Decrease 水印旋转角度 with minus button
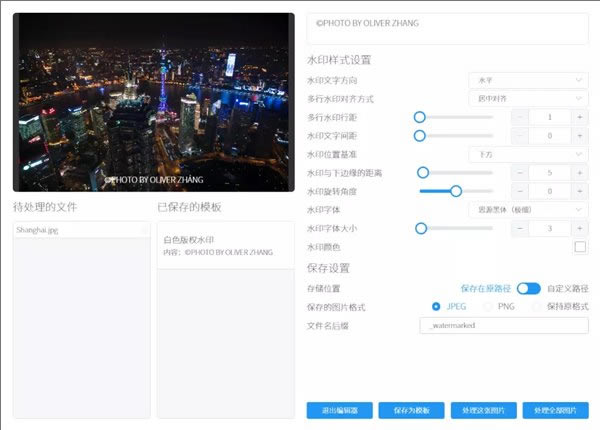The height and width of the screenshot is (430, 600). pyautogui.click(x=520, y=191)
